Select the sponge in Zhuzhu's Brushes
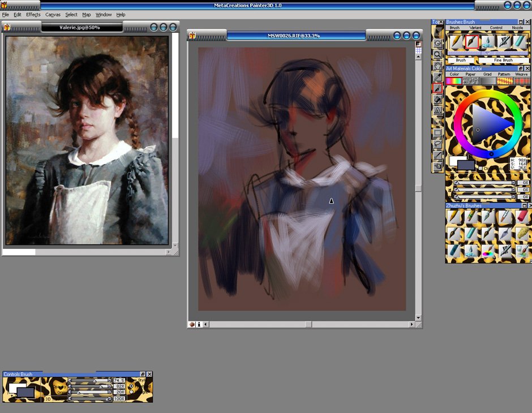 (x=522, y=234)
